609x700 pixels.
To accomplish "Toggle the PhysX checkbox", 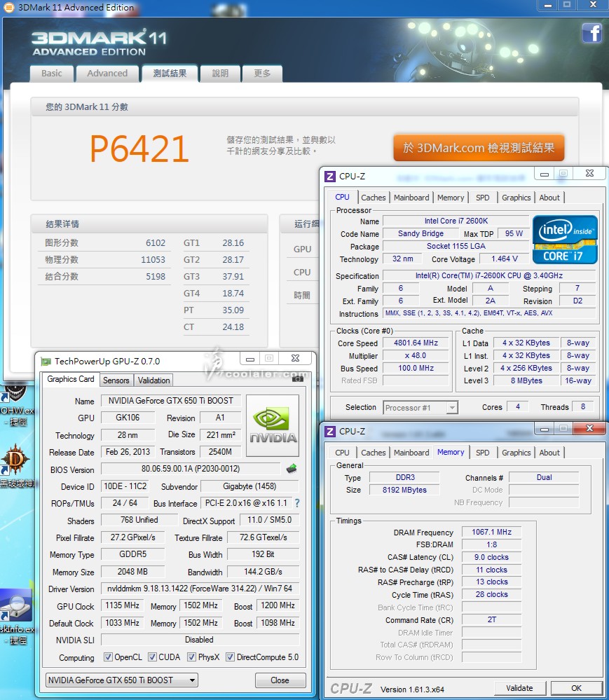I will (x=191, y=657).
